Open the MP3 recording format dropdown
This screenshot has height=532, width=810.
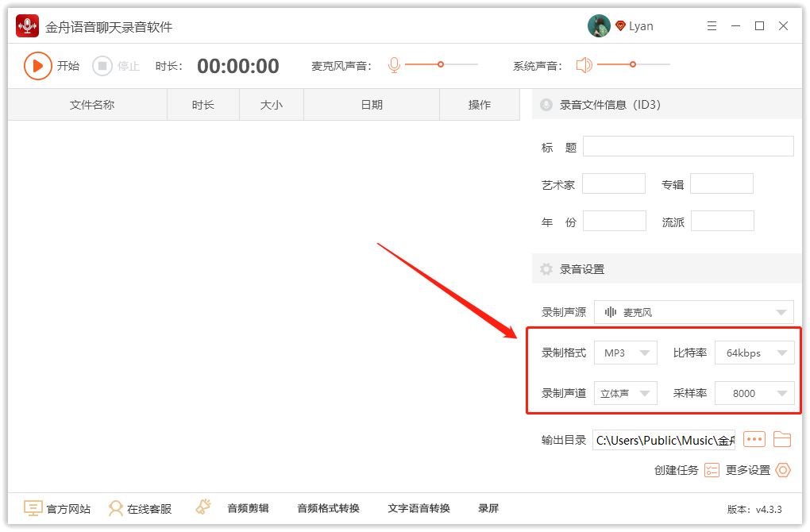point(626,353)
